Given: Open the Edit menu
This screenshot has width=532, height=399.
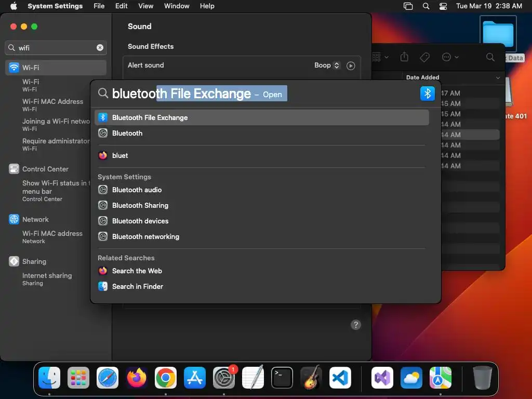Looking at the screenshot, I should 121,6.
